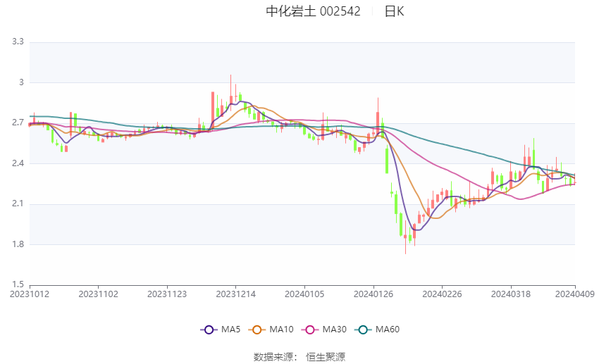
Task: Click the 20231012 x-axis date label
Action: pyautogui.click(x=30, y=294)
